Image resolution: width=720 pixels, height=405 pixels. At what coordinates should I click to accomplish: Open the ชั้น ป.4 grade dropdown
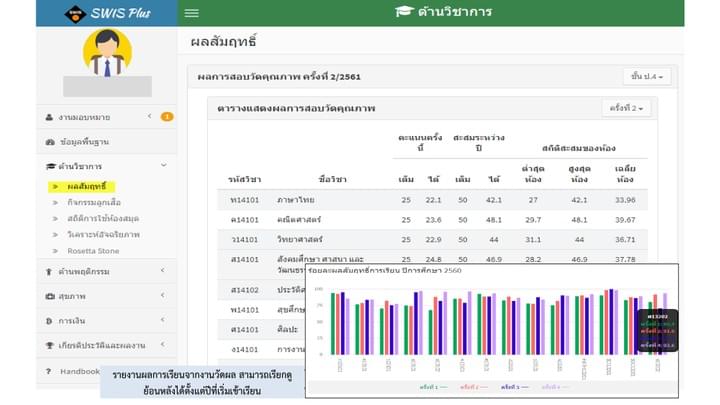pos(646,76)
